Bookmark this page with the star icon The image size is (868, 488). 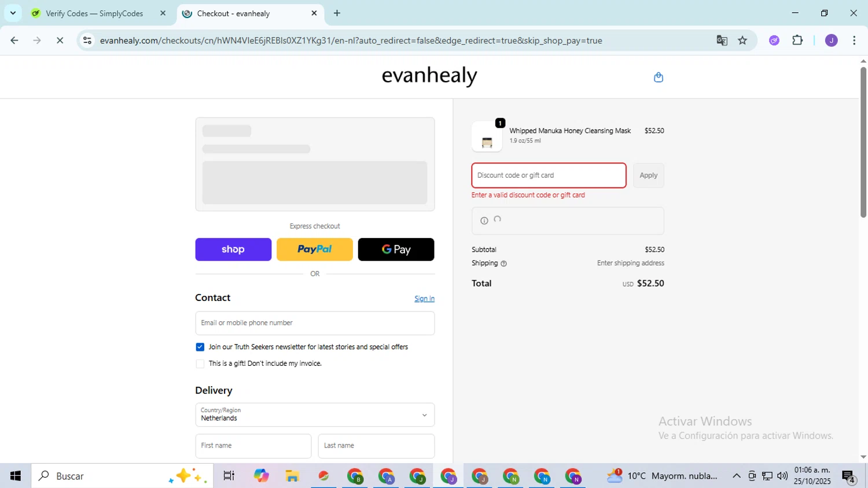[x=742, y=41]
